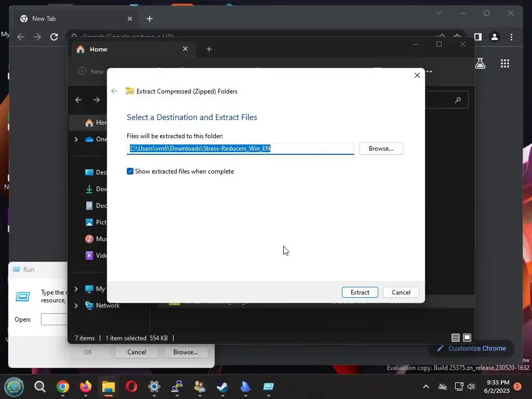This screenshot has height=399, width=532.
Task: Click Chrome's back arrow
Action: click(x=21, y=37)
